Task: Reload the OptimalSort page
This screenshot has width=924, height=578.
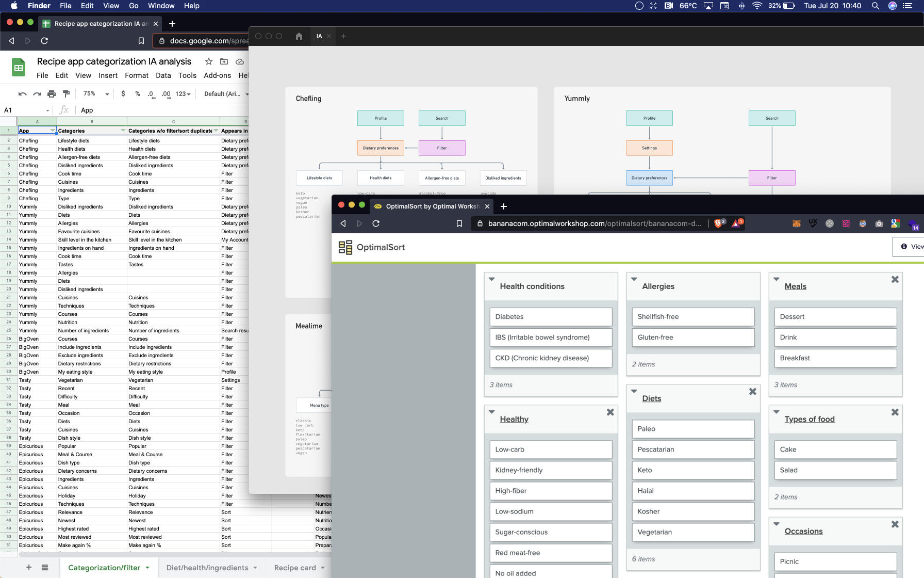Action: click(x=376, y=223)
